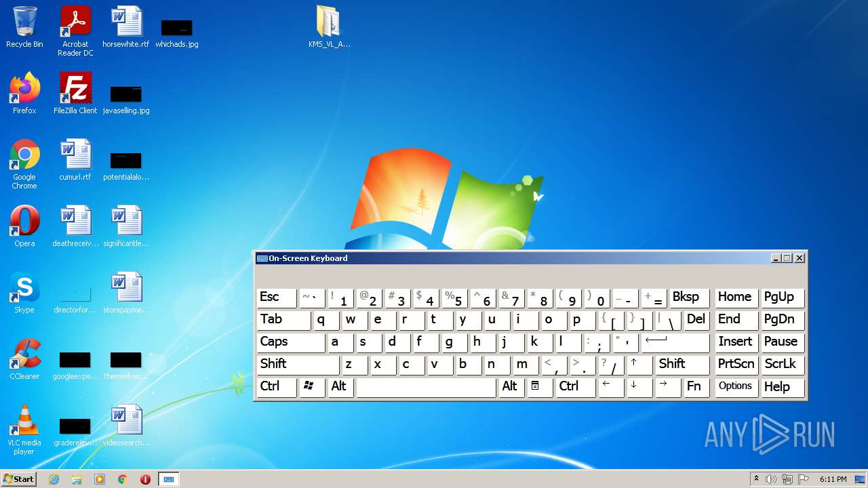This screenshot has height=488, width=868.
Task: Open Windows Media Player taskbar icon
Action: [100, 479]
